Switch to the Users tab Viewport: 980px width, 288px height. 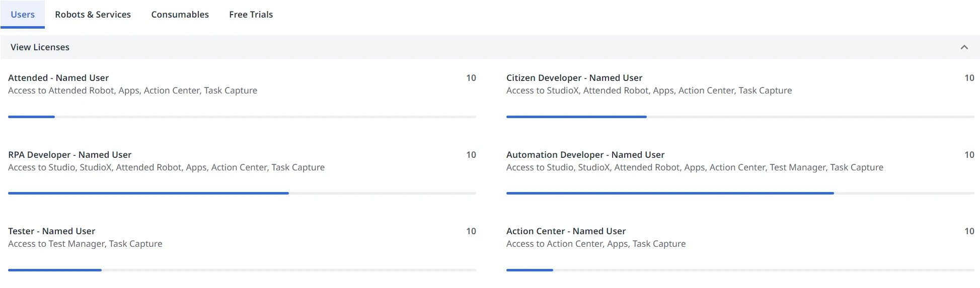click(x=23, y=15)
